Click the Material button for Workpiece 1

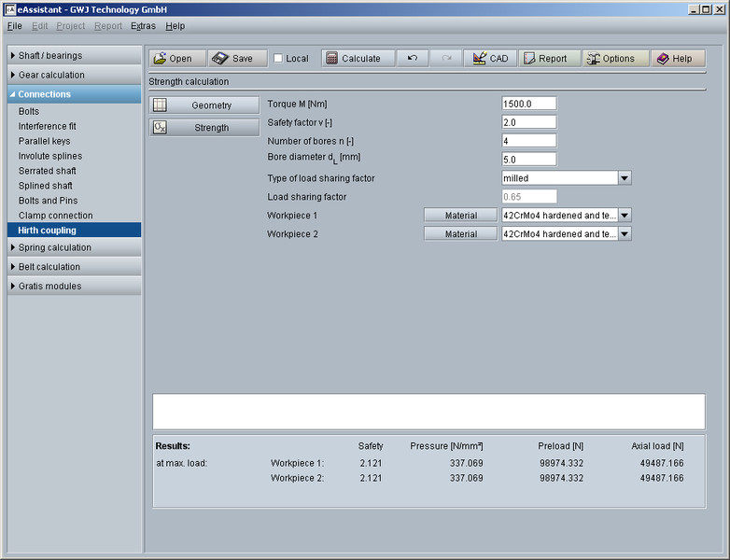point(460,216)
